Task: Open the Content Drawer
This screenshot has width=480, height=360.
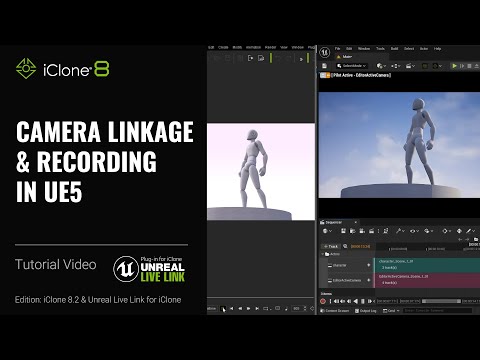Action: pyautogui.click(x=335, y=311)
